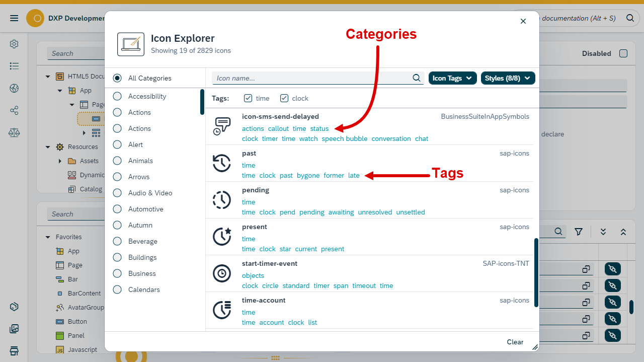Select Accessibility category radio
This screenshot has width=644, height=362.
[117, 96]
